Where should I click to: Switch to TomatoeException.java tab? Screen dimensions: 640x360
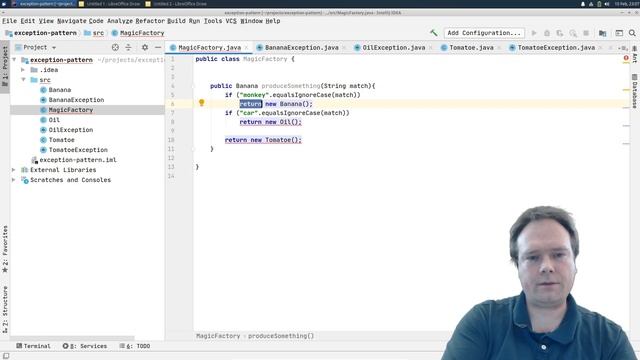tap(556, 48)
